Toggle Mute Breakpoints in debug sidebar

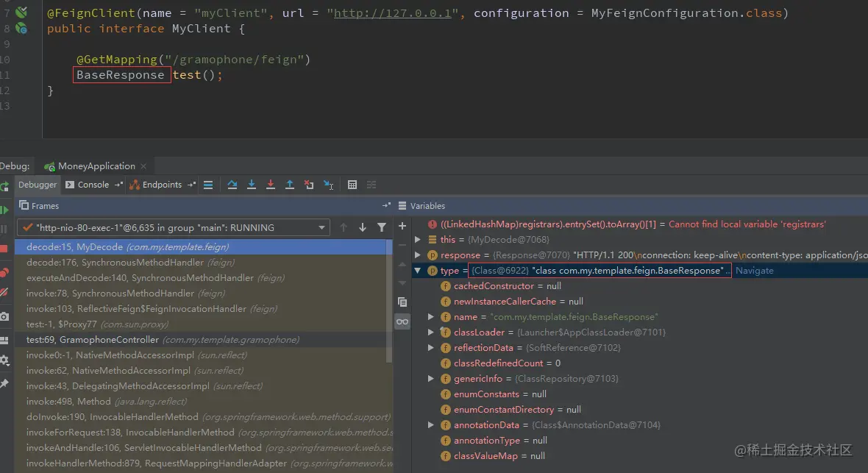[4, 292]
